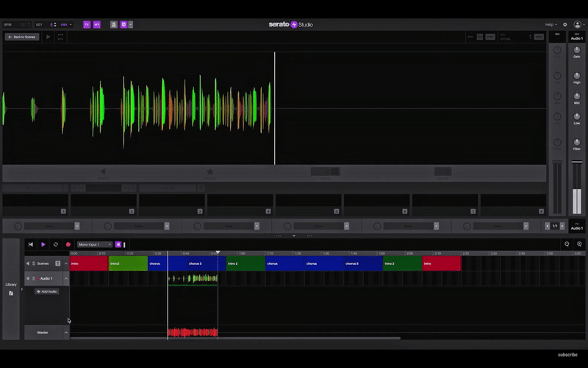Turn the Audio 1 Low EQ knob

(x=577, y=116)
